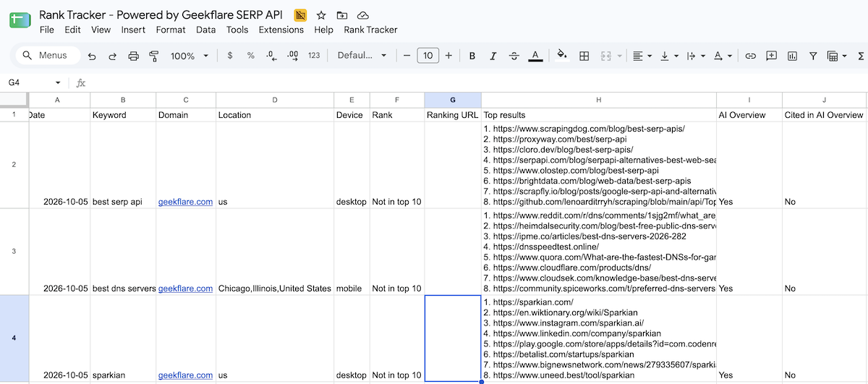Open the Tools menu
Image resolution: width=868 pixels, height=384 pixels.
237,30
